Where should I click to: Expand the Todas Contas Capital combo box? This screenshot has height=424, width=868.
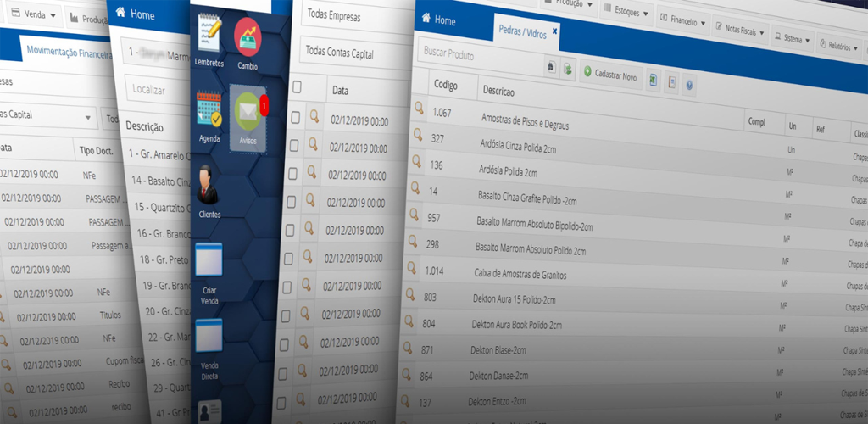pyautogui.click(x=355, y=53)
